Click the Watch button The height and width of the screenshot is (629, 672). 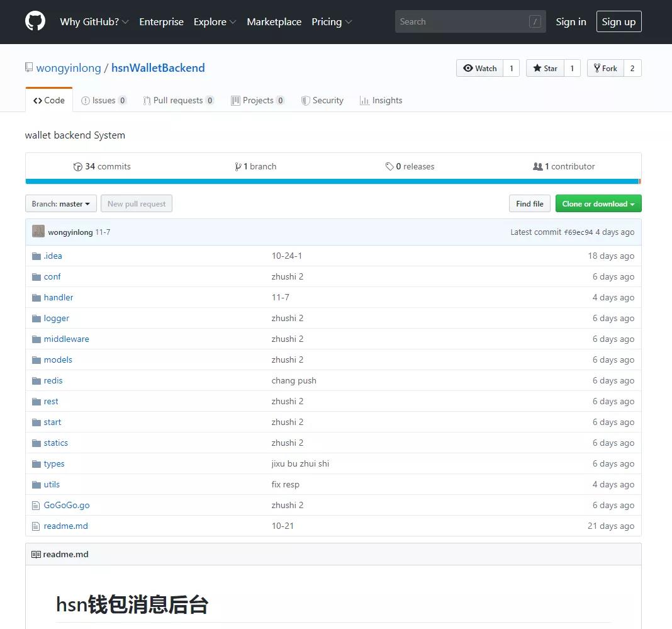(479, 68)
